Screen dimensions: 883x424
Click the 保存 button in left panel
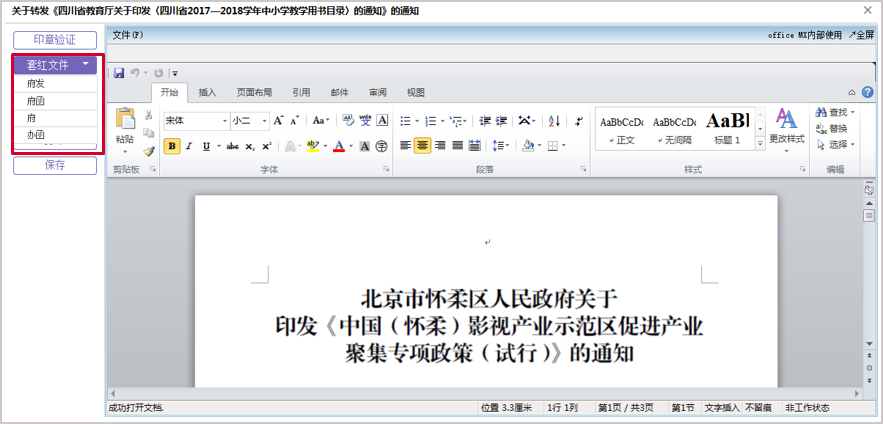55,166
